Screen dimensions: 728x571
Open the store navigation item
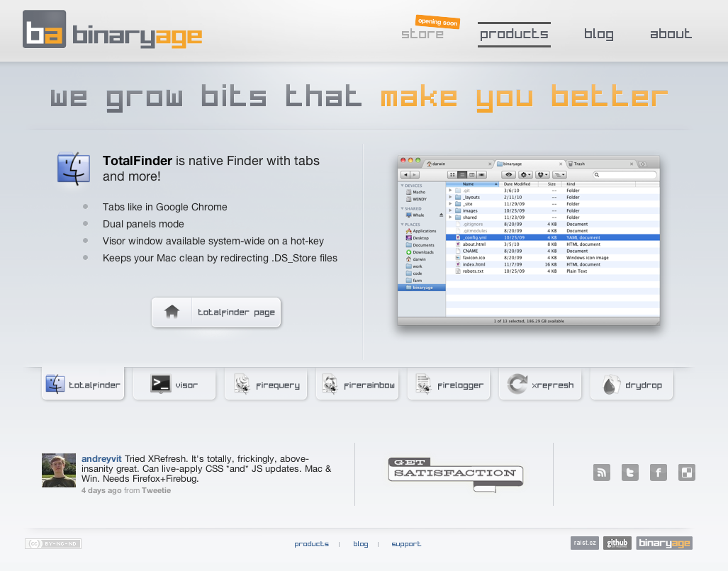(422, 34)
